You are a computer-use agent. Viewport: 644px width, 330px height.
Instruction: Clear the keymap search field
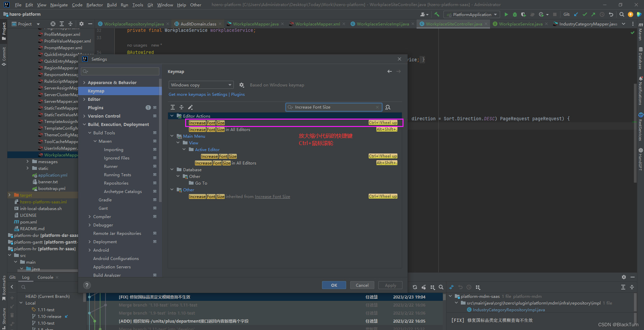pos(377,107)
